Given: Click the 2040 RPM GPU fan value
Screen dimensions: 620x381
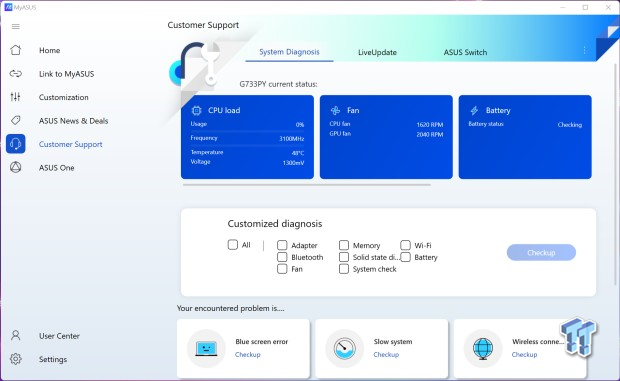Looking at the screenshot, I should (x=429, y=134).
